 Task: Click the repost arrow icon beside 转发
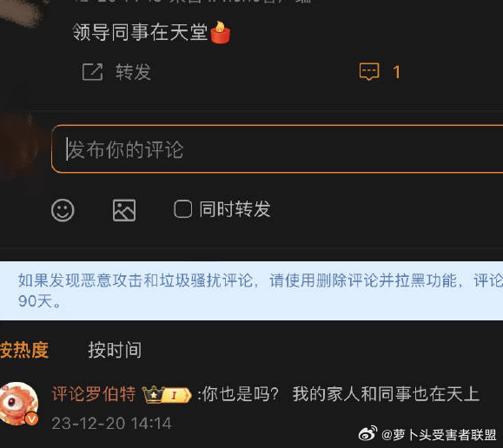pyautogui.click(x=92, y=71)
